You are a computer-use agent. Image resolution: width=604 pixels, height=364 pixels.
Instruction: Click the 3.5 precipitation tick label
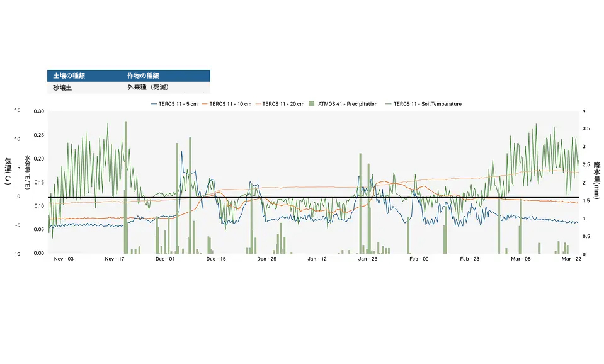[x=586, y=128]
